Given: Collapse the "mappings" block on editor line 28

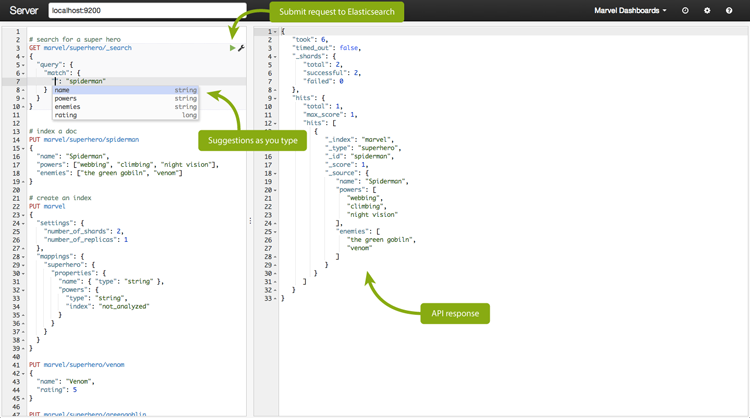Looking at the screenshot, I should 23,257.
